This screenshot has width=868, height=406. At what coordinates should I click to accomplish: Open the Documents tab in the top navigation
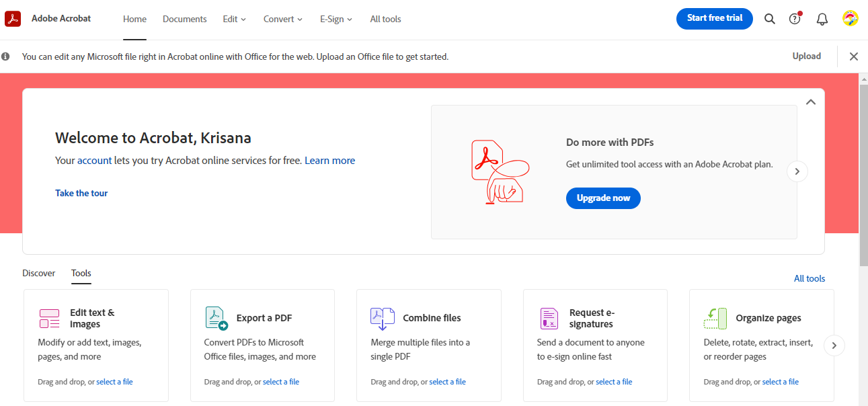pos(185,19)
